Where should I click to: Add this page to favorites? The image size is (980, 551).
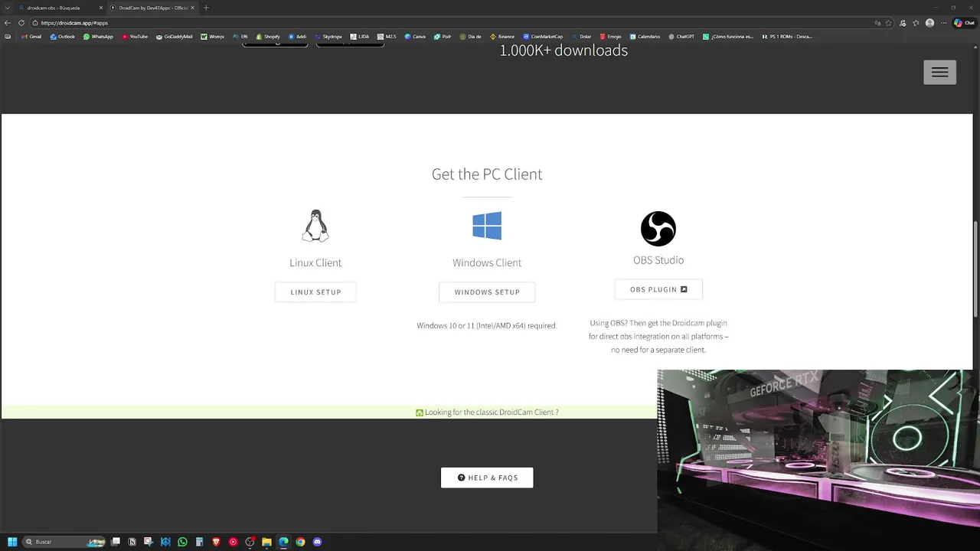889,23
